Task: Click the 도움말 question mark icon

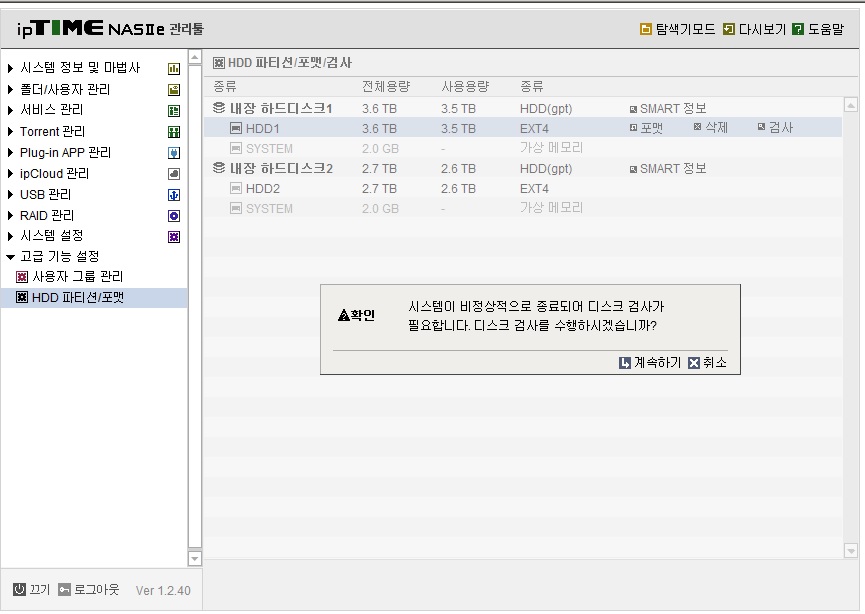Action: (798, 29)
